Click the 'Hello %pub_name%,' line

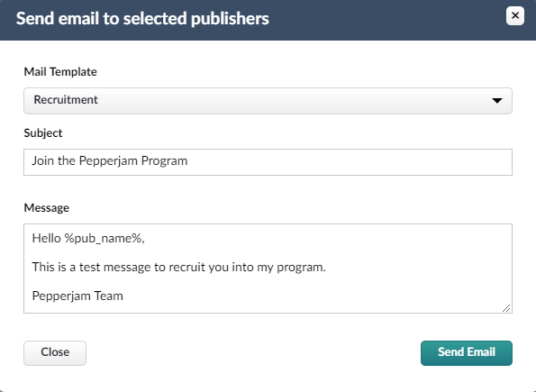coord(88,239)
